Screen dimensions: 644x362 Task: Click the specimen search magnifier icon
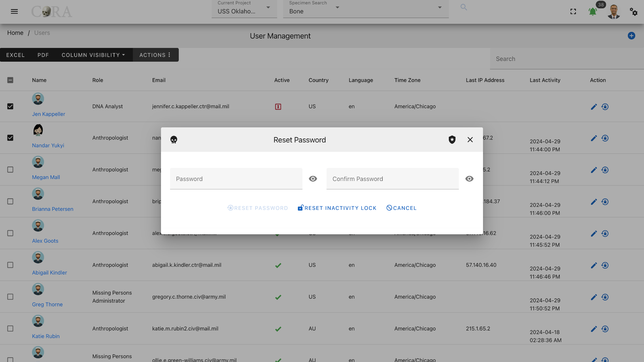click(x=464, y=7)
